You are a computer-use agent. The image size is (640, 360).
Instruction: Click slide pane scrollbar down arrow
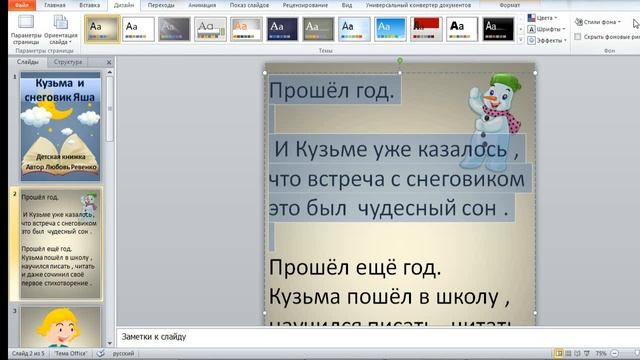(x=109, y=344)
